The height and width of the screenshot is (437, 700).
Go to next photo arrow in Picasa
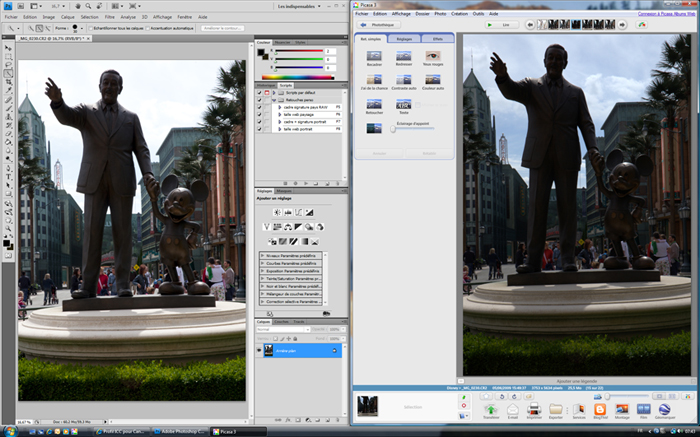(622, 25)
